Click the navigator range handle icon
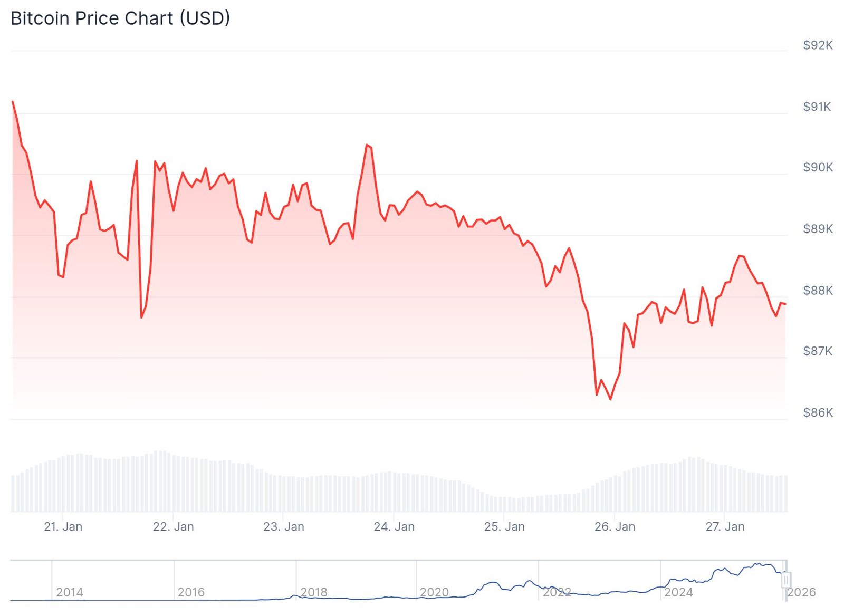 coord(785,580)
